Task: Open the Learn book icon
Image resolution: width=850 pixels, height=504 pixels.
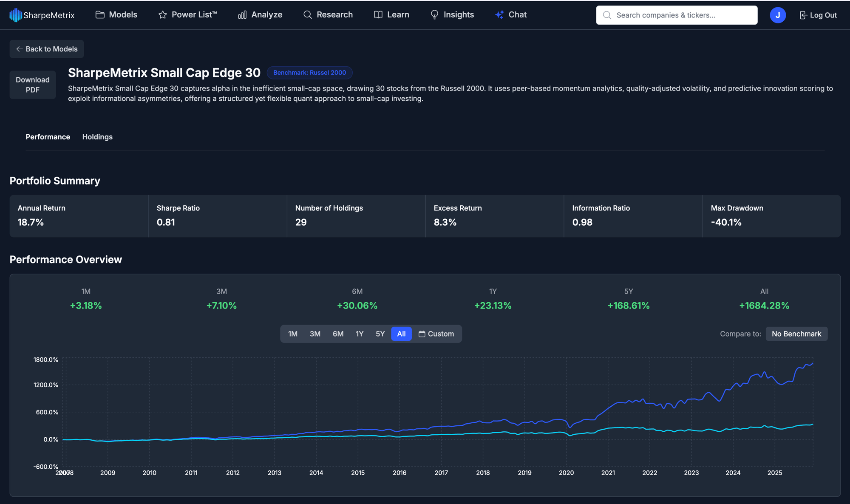Action: [x=378, y=15]
